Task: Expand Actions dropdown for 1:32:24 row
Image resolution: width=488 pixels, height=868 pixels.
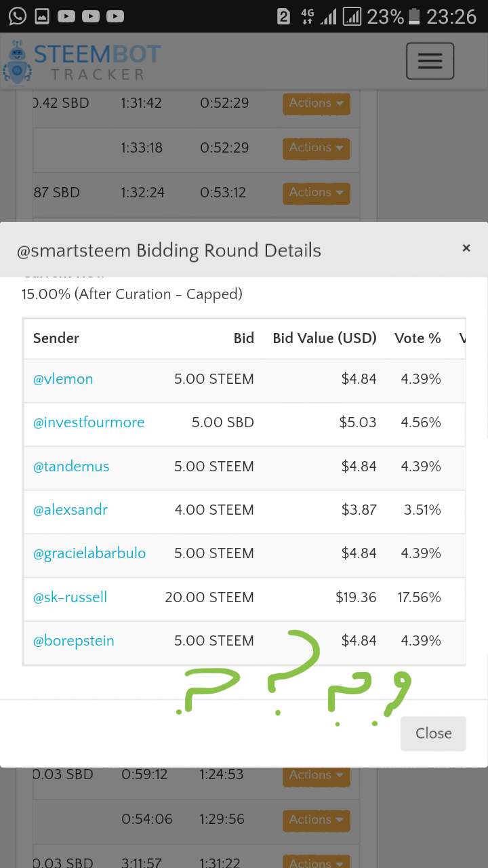Action: [316, 193]
